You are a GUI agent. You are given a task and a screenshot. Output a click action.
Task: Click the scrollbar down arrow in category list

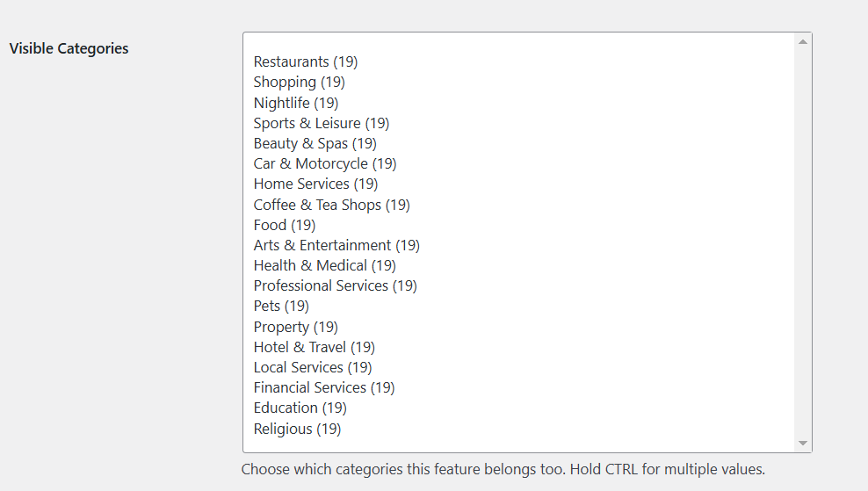point(803,444)
